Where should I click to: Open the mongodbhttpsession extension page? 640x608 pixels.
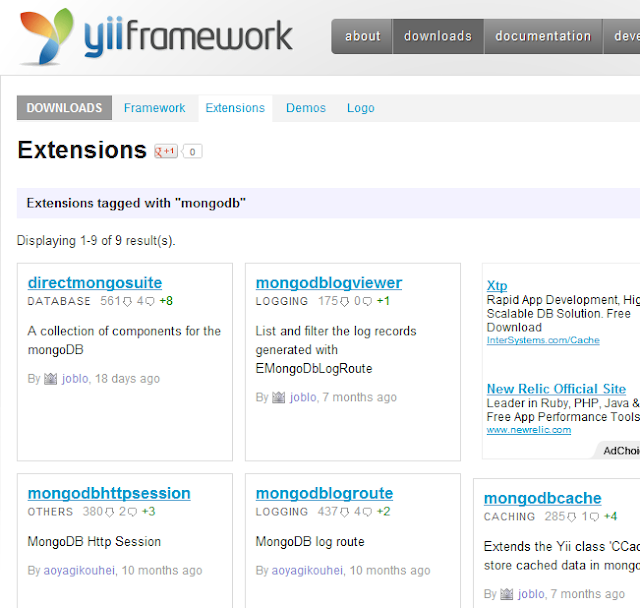tap(109, 493)
